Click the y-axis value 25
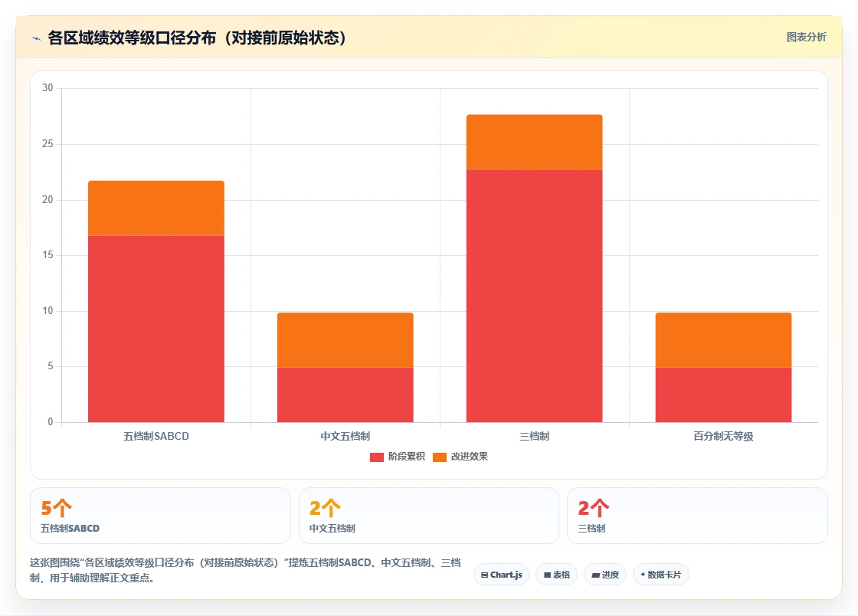858x616 pixels. [47, 144]
